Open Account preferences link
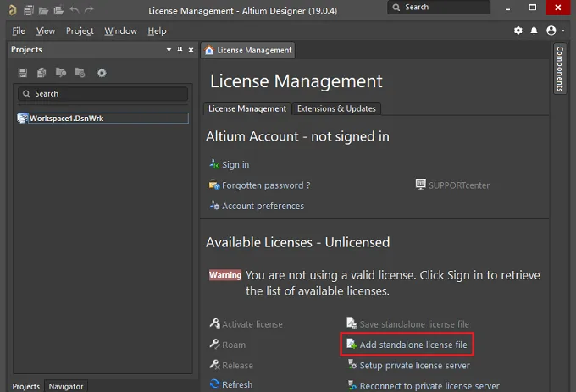This screenshot has width=576, height=392. pyautogui.click(x=263, y=206)
